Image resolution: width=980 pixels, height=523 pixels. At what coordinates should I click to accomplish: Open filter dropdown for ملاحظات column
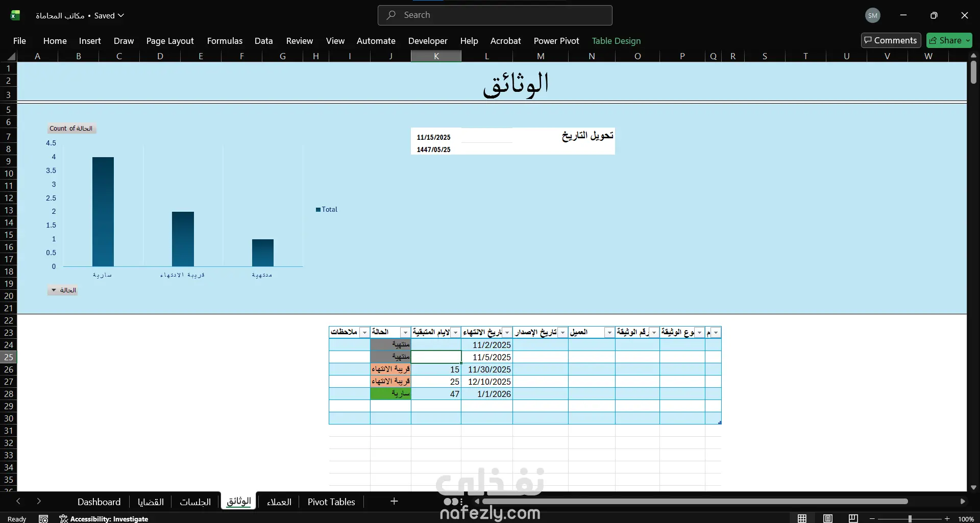pyautogui.click(x=364, y=333)
